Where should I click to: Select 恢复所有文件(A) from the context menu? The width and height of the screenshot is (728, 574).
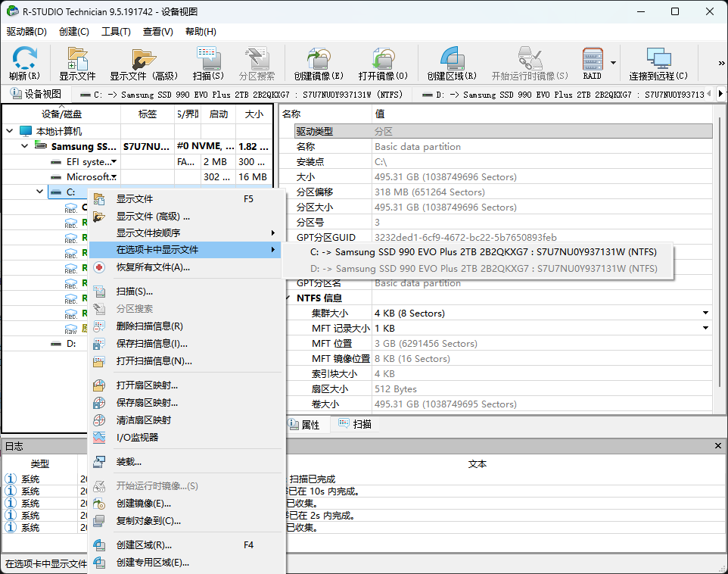(x=151, y=269)
